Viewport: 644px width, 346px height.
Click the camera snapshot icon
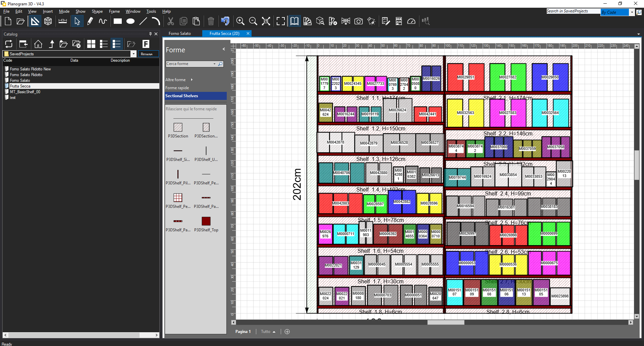359,21
